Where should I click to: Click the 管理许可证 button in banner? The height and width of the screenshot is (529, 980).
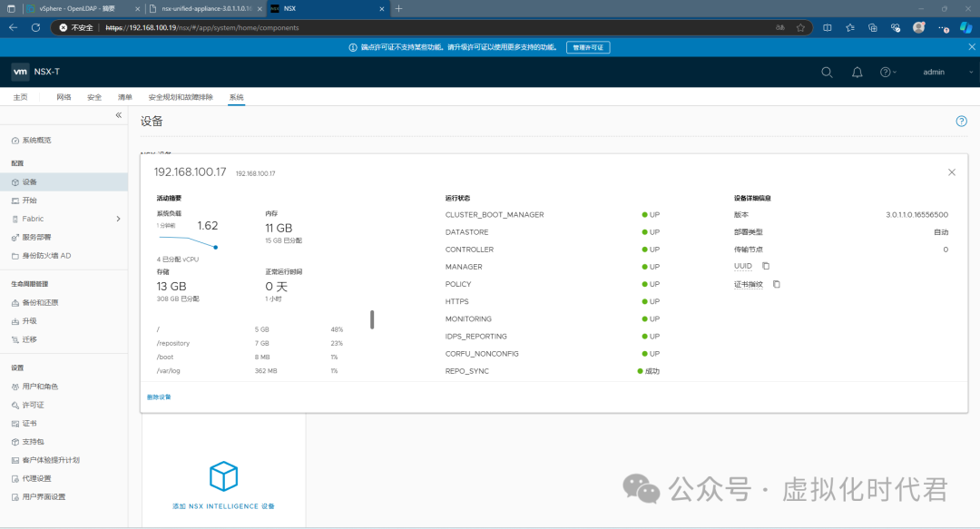[x=588, y=47]
